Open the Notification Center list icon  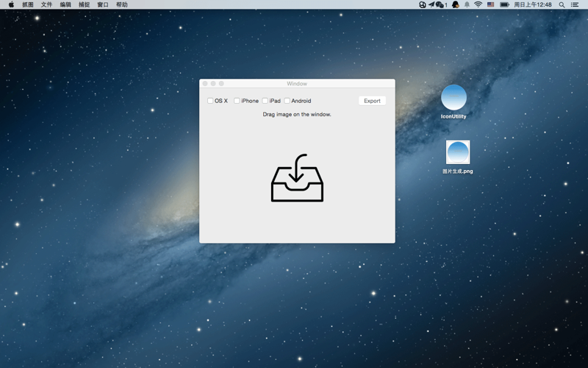click(575, 4)
